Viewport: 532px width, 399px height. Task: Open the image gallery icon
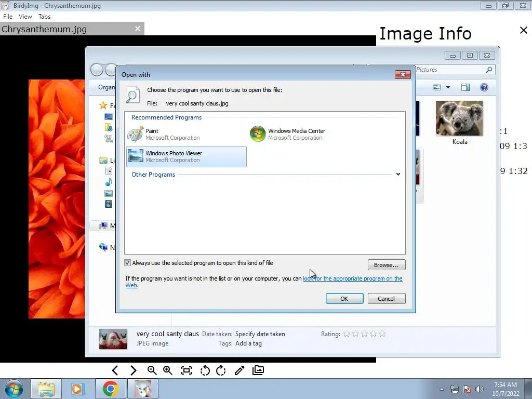(x=258, y=370)
